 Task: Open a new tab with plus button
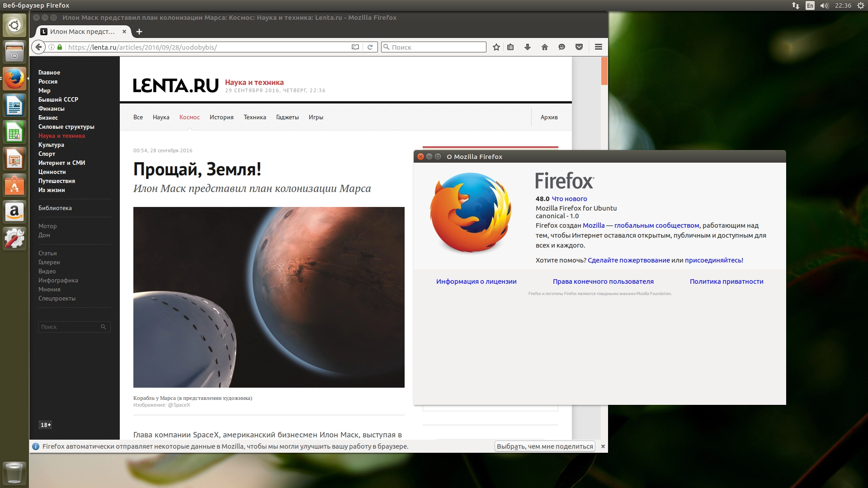pos(139,32)
